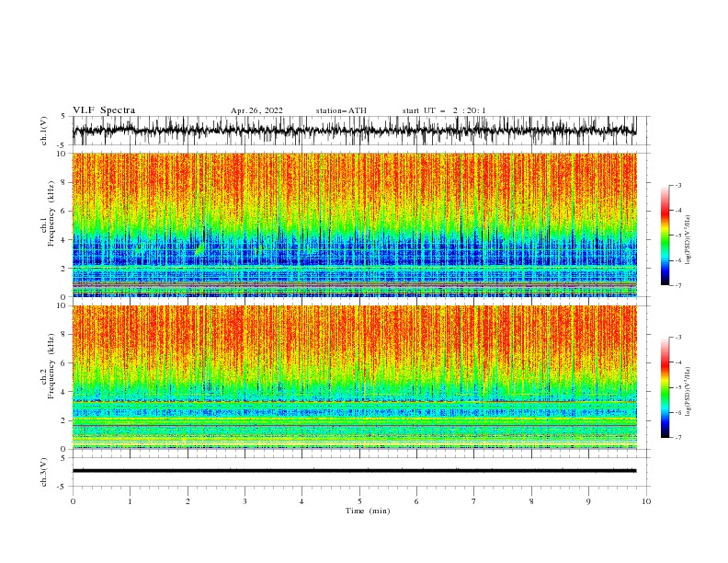Image resolution: width=728 pixels, height=563 pixels.
Task: Click the "-3" tick on ch.2 colorbar
Action: 678,338
